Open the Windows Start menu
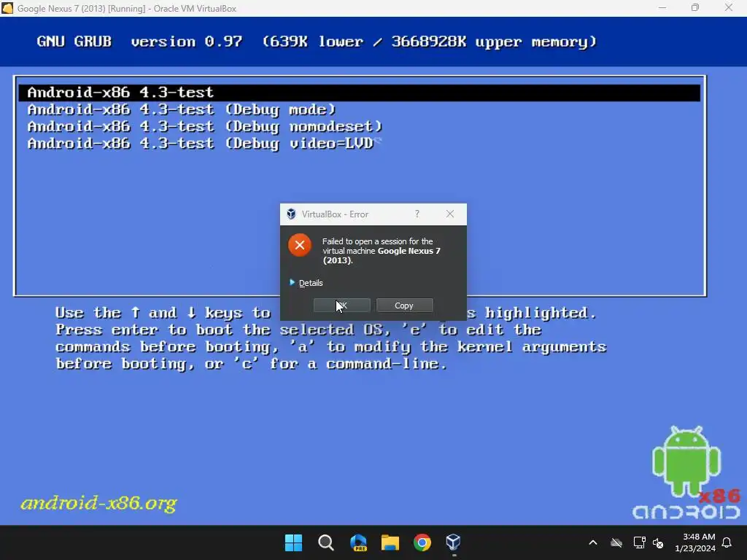This screenshot has height=560, width=747. [293, 542]
